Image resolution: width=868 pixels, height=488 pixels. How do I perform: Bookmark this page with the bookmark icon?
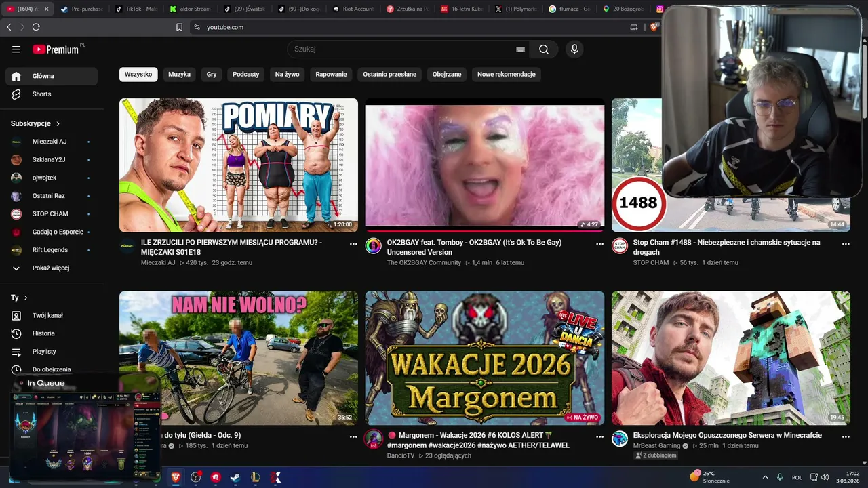click(x=179, y=27)
